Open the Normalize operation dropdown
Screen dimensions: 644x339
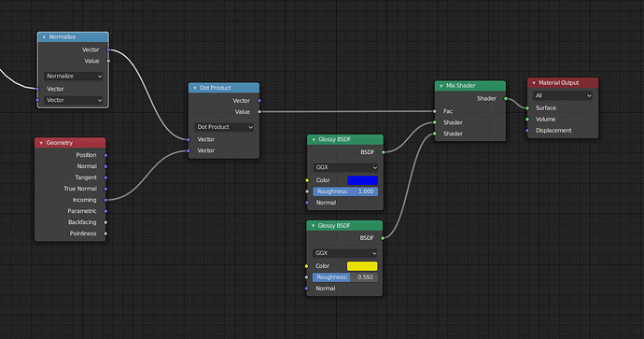pos(73,76)
